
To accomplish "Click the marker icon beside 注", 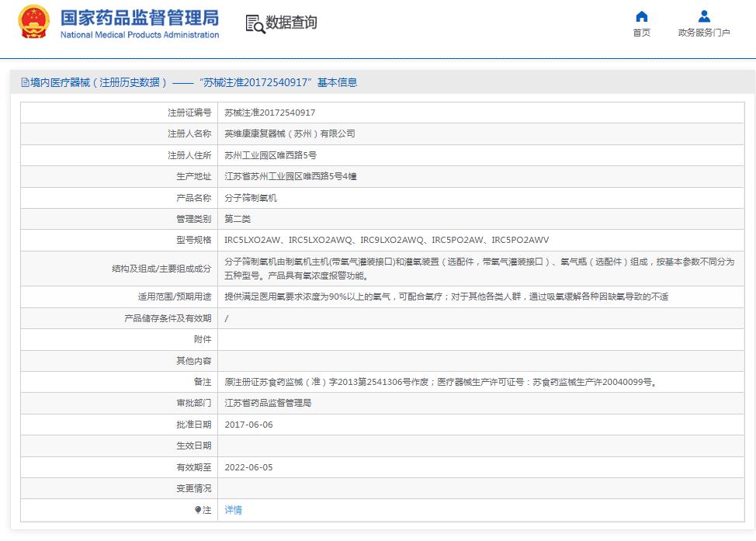I will 198,510.
